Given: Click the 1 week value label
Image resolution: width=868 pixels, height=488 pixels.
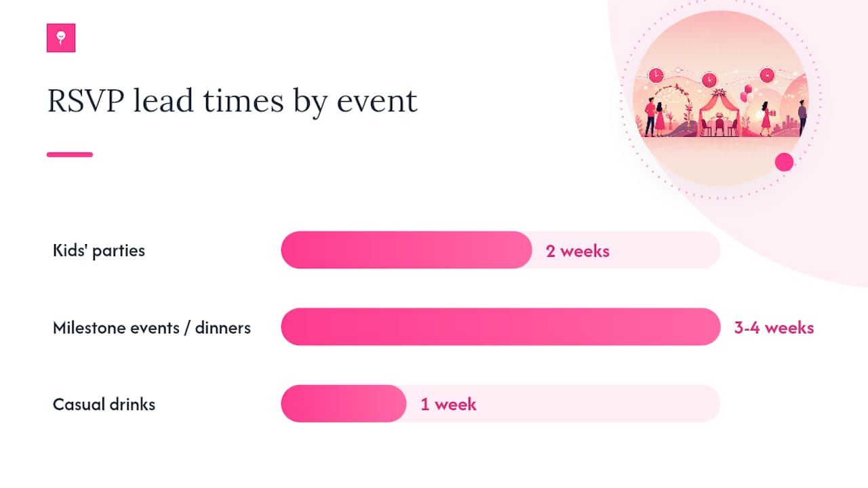Looking at the screenshot, I should [448, 405].
